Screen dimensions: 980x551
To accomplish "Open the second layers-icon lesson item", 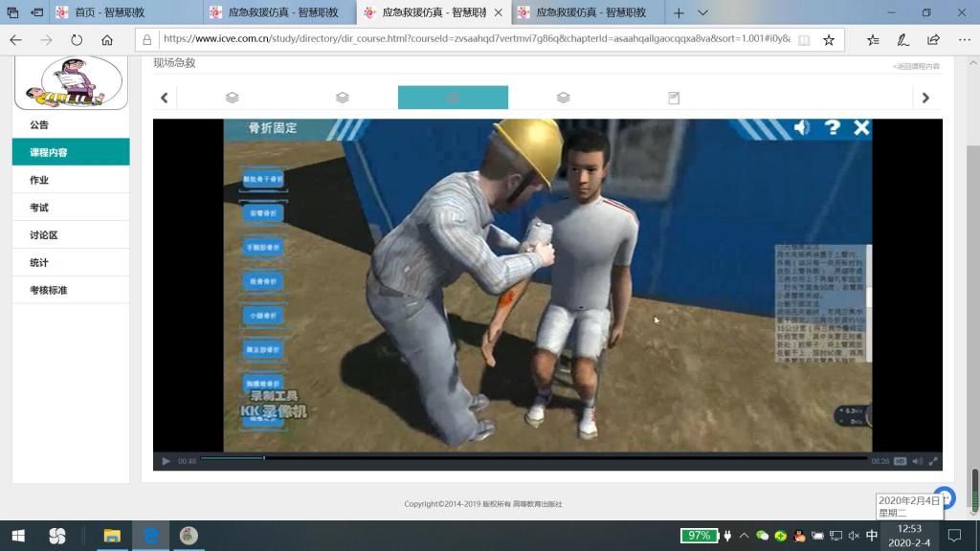I will [342, 98].
